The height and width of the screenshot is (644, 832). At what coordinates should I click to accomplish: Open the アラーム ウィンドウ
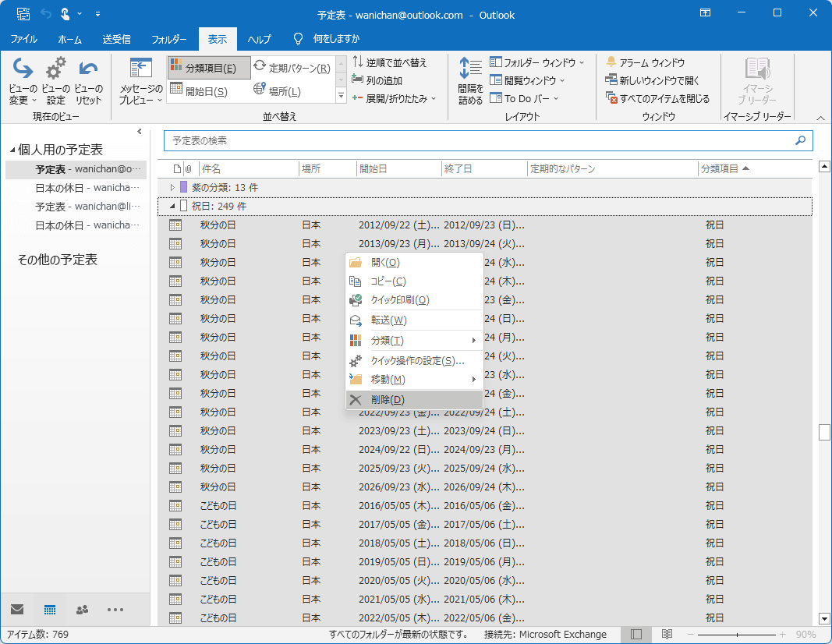[645, 62]
